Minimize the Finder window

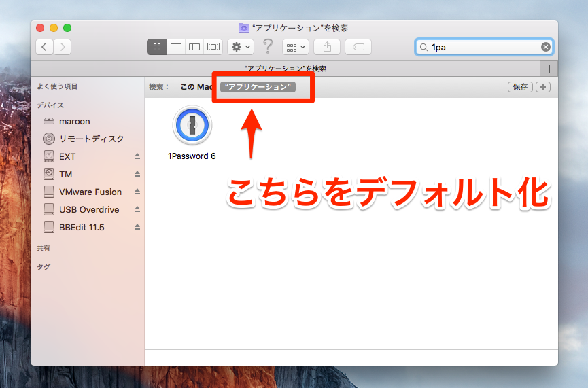point(54,28)
